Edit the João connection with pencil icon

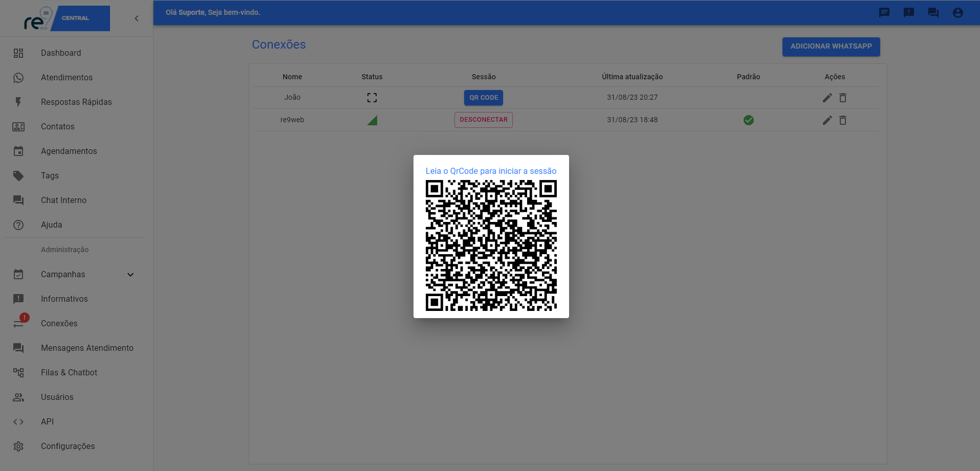coord(827,98)
